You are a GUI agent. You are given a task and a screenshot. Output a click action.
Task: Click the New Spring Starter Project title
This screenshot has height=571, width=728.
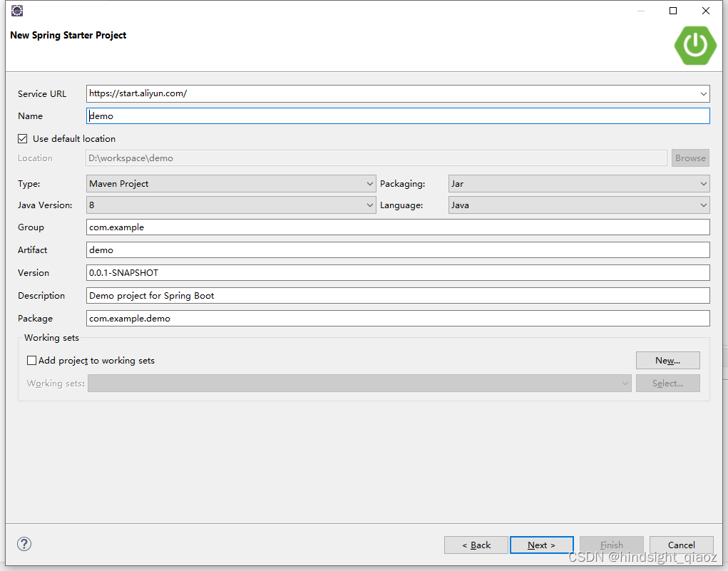click(x=68, y=35)
